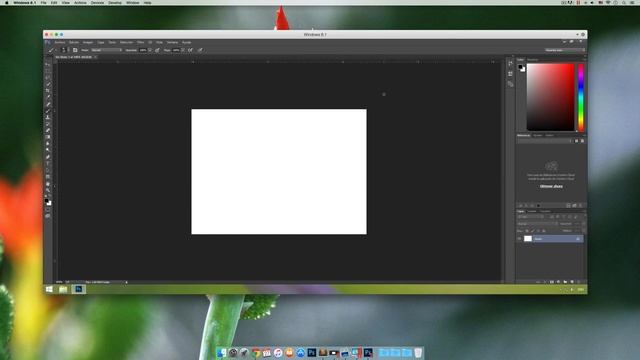Image resolution: width=640 pixels, height=360 pixels.
Task: Enable airbrush-style build-up
Action: (191, 50)
